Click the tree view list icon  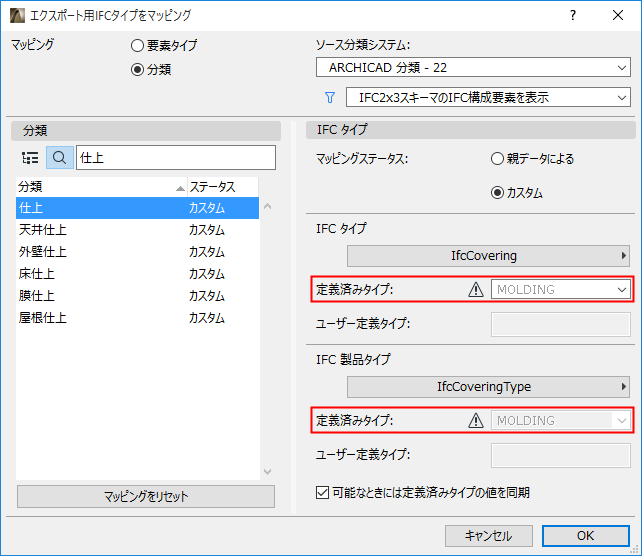pyautogui.click(x=30, y=158)
